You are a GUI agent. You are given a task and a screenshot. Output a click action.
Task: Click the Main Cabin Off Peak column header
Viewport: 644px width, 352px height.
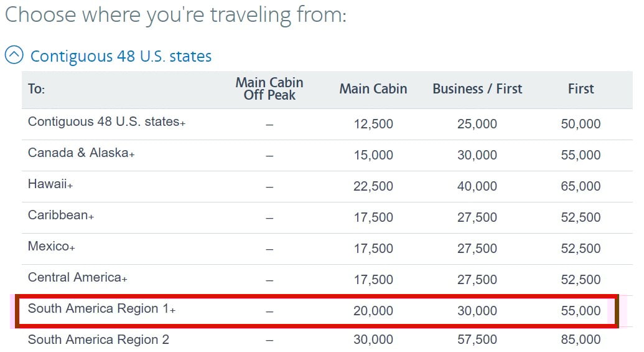269,89
